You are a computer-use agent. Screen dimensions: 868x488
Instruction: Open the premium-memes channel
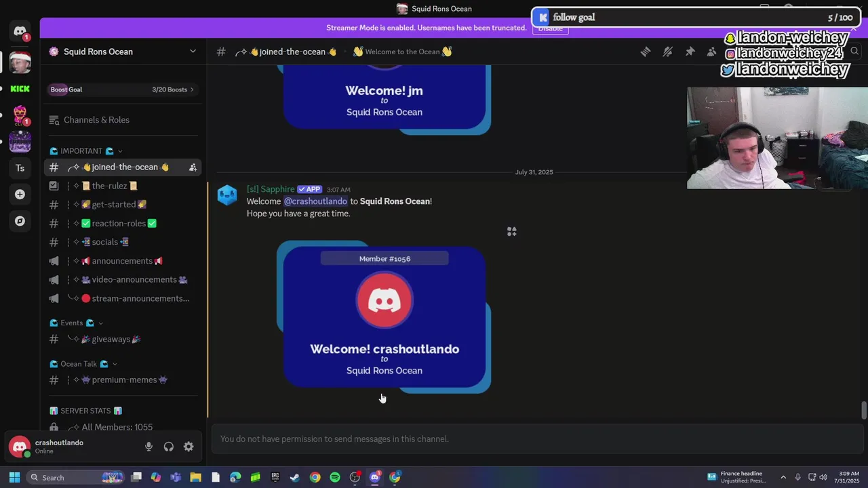pyautogui.click(x=123, y=380)
